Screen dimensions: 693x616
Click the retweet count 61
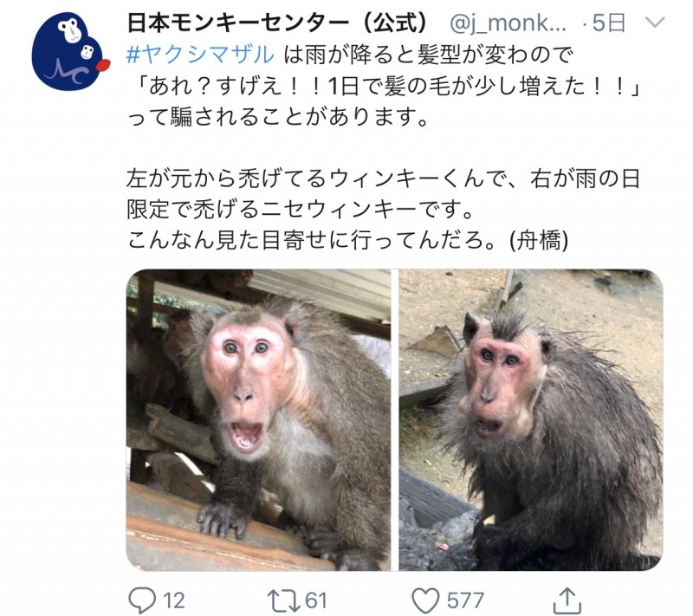point(316,600)
